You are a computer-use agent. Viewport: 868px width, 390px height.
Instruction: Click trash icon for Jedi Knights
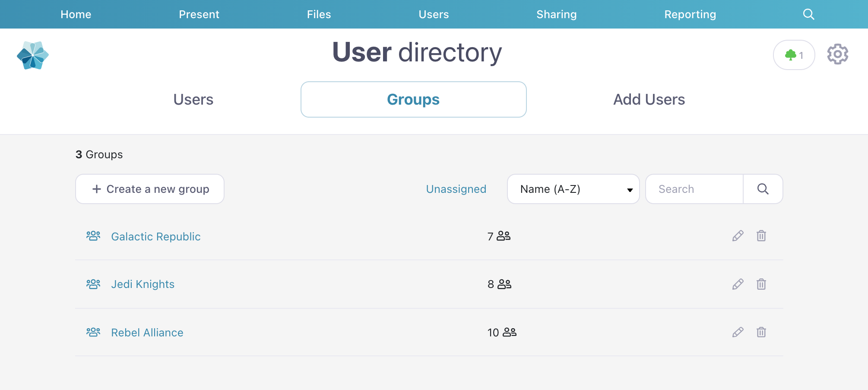click(761, 284)
